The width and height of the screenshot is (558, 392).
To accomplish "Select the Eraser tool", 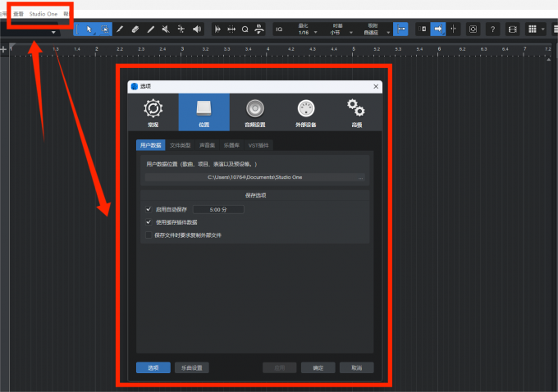I will (x=135, y=29).
